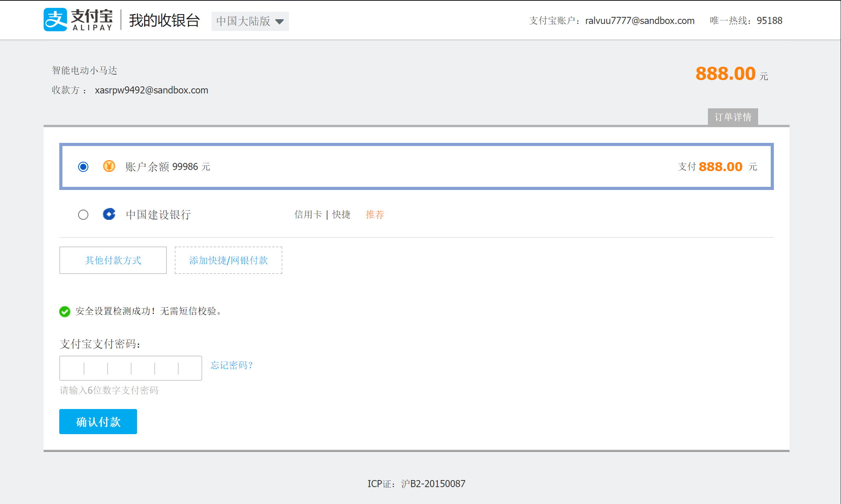The image size is (841, 504).
Task: Click 添加快捷/网银付款 button
Action: tap(229, 260)
